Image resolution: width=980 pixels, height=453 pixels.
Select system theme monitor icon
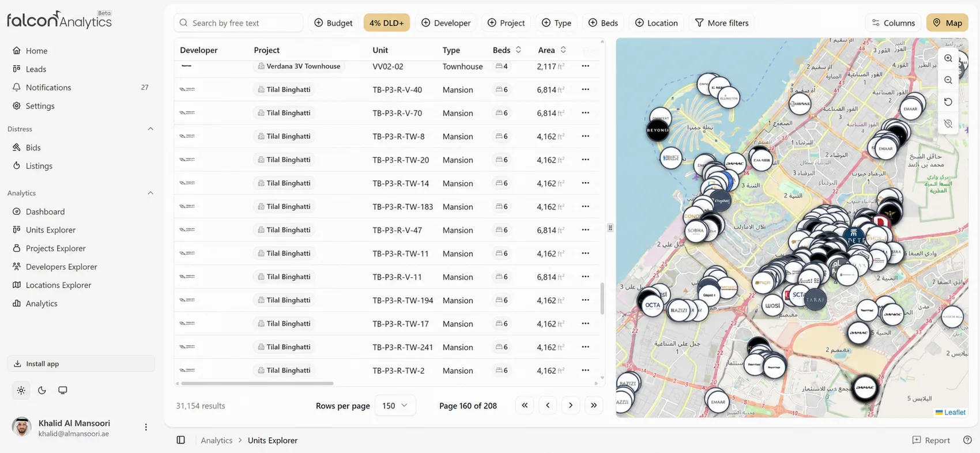click(x=63, y=390)
